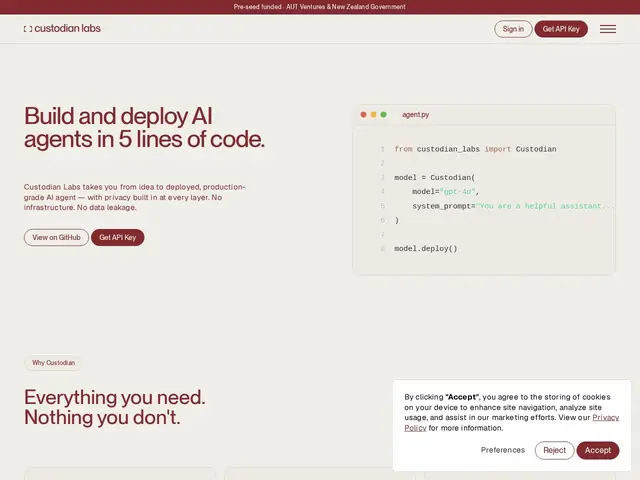Select the agent.py file tab
Screen dimensions: 640x480
tap(416, 115)
